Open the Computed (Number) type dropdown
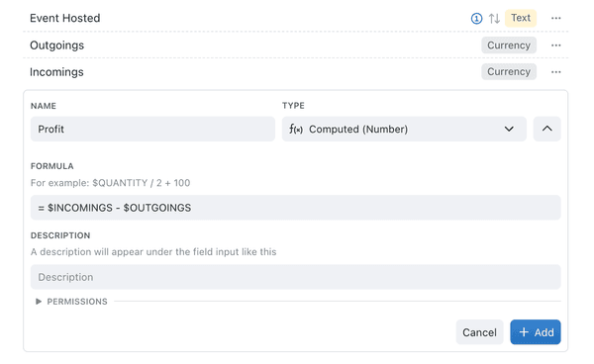The height and width of the screenshot is (364, 594). coord(404,129)
